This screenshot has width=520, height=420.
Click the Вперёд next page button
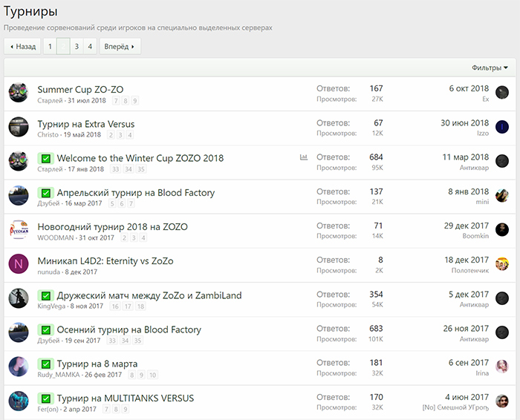(120, 46)
